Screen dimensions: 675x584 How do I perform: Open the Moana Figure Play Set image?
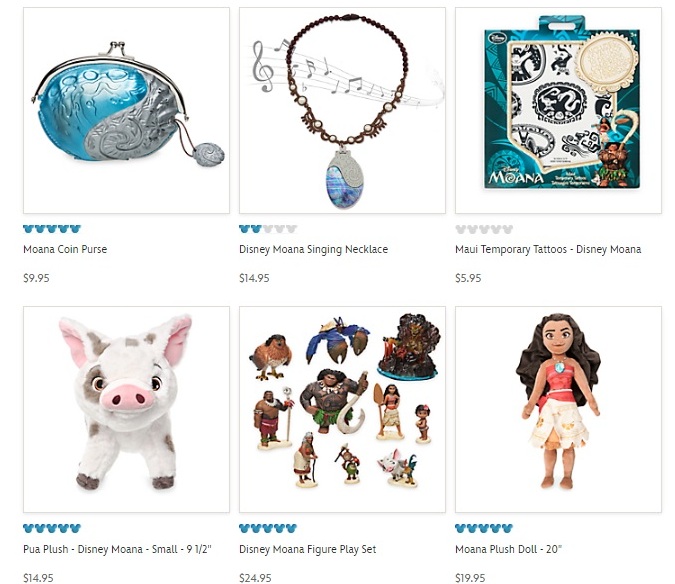pos(342,409)
